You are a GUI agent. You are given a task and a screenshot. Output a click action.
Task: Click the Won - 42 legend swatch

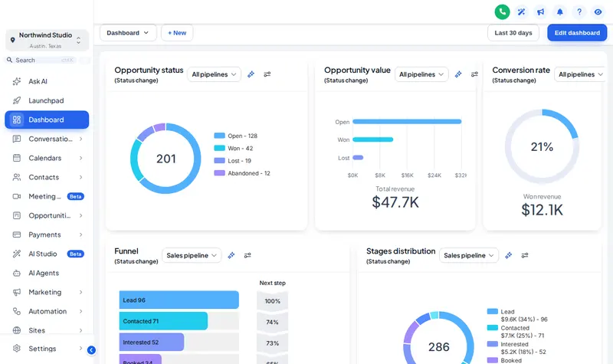[x=219, y=148]
